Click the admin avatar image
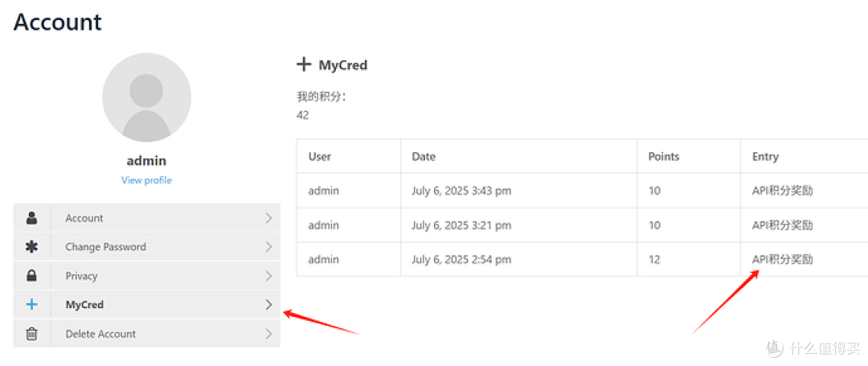The width and height of the screenshot is (868, 366). tap(147, 97)
